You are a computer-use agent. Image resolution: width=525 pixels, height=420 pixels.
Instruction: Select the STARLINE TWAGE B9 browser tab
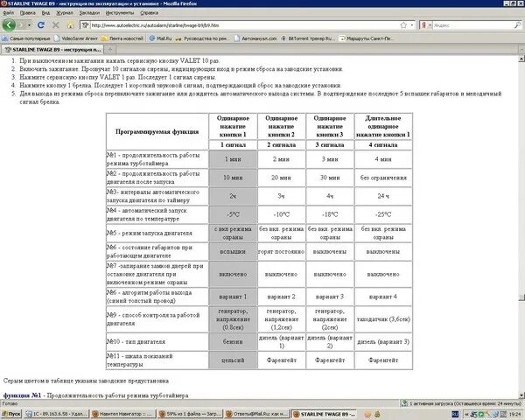pos(52,50)
